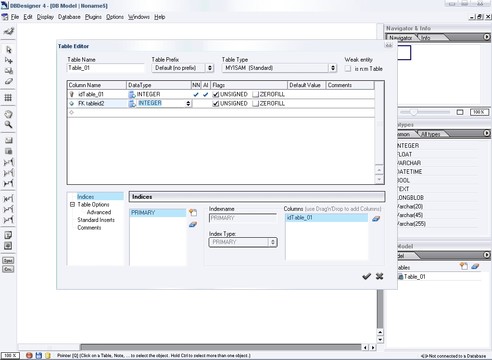Select Standard Inserts in options tree

(x=96, y=220)
